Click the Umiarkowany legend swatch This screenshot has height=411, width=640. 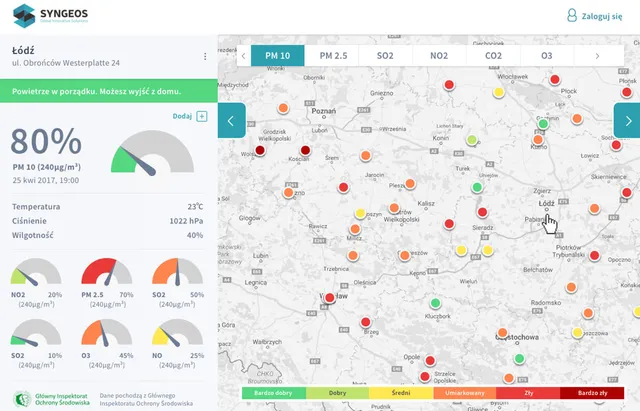(x=465, y=393)
